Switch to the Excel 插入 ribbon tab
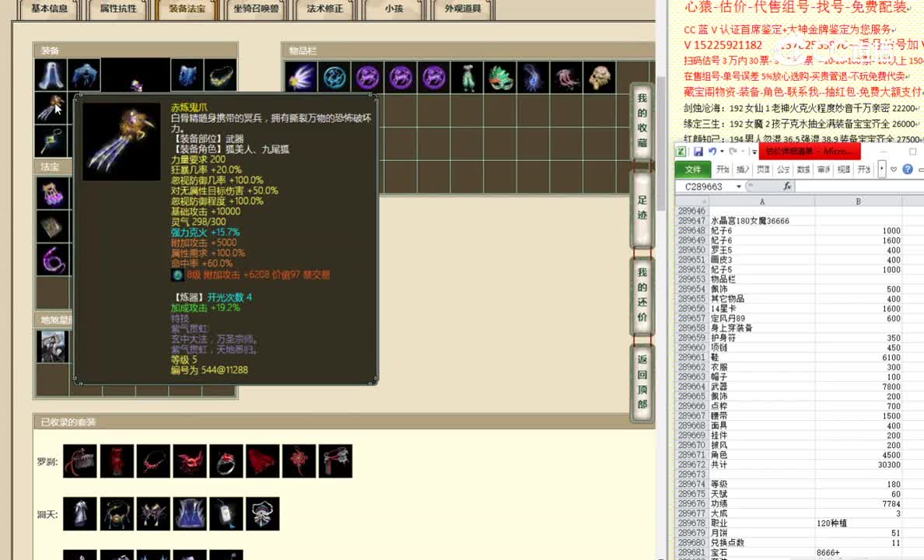The height and width of the screenshot is (560, 924). [743, 170]
